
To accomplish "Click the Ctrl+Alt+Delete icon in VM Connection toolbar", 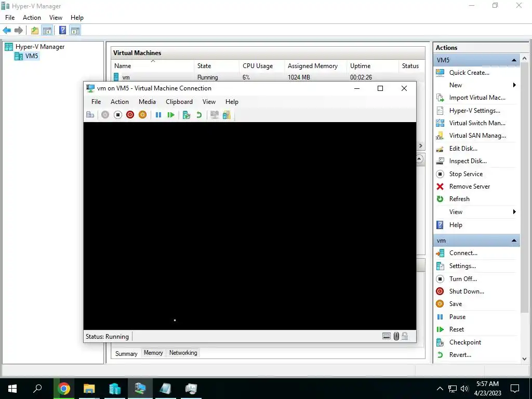I will tap(90, 115).
